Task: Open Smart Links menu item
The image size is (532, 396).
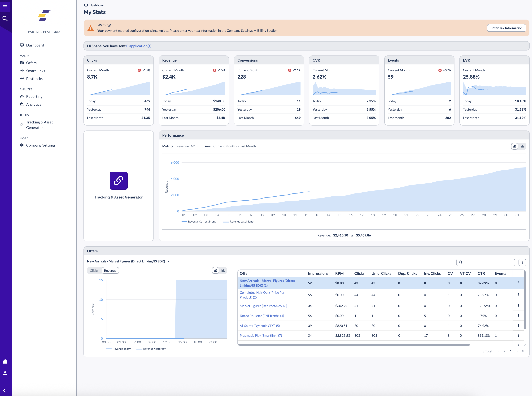Action: [x=35, y=71]
